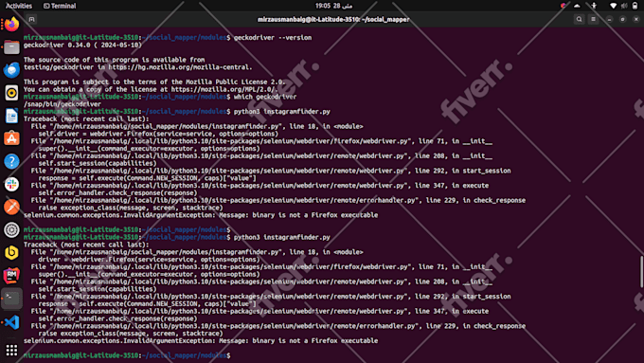Screen dimensions: 644x363
Task: Open the terminal hamburger menu
Action: 593,19
